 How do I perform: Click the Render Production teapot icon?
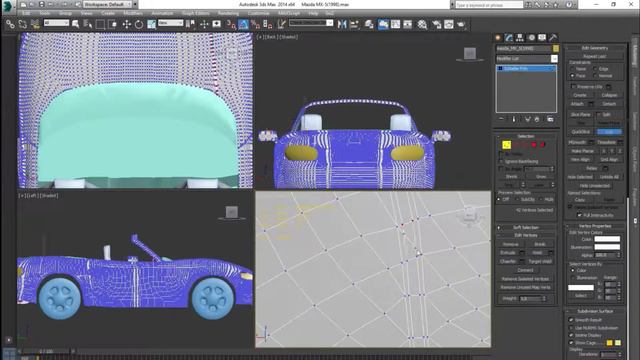pos(461,24)
